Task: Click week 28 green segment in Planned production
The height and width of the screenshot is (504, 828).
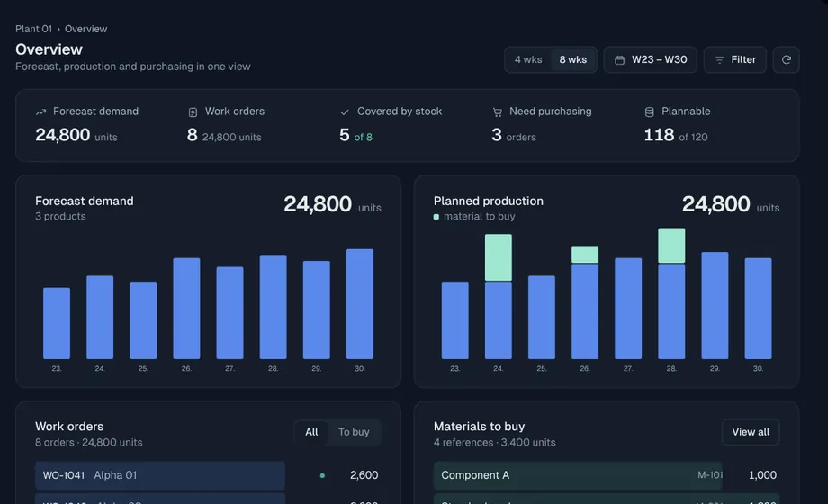Action: click(671, 246)
